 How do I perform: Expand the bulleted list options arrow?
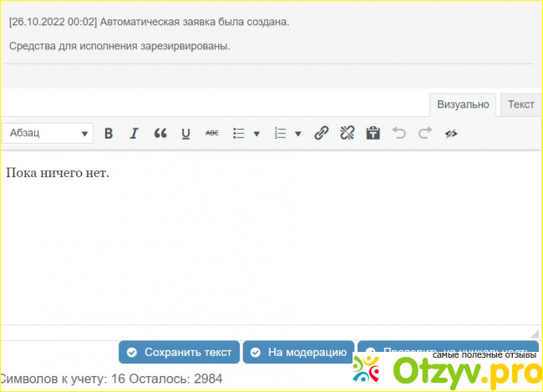pyautogui.click(x=256, y=133)
